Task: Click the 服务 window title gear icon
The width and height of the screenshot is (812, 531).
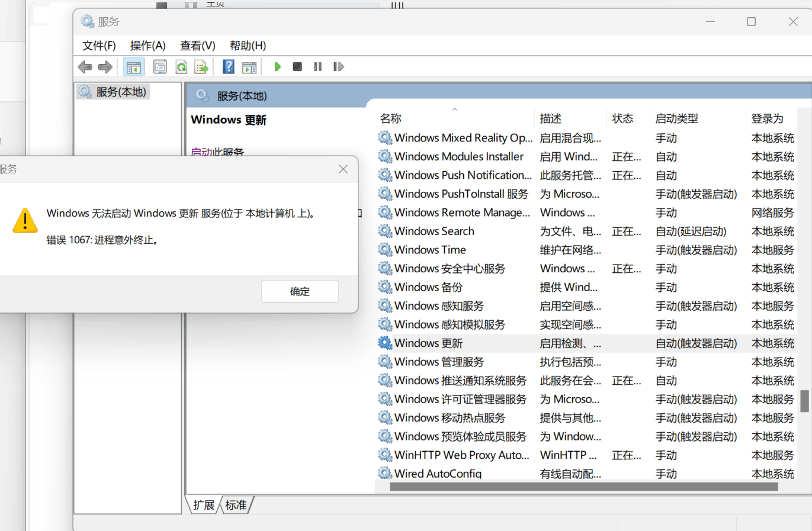Action: click(x=88, y=22)
